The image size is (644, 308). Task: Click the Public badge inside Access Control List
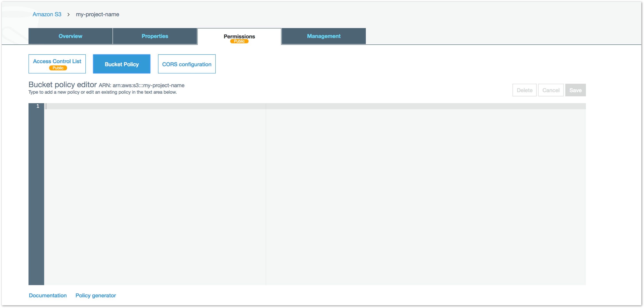click(58, 68)
